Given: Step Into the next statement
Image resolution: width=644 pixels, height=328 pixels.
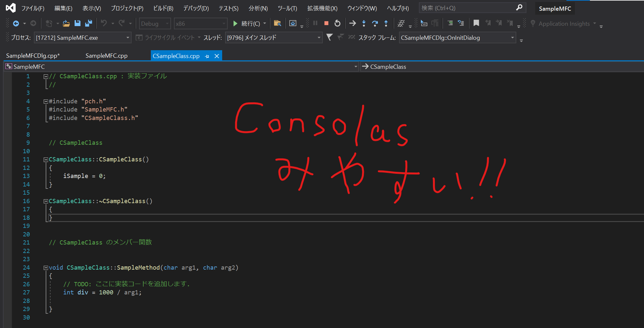Looking at the screenshot, I should pos(364,23).
